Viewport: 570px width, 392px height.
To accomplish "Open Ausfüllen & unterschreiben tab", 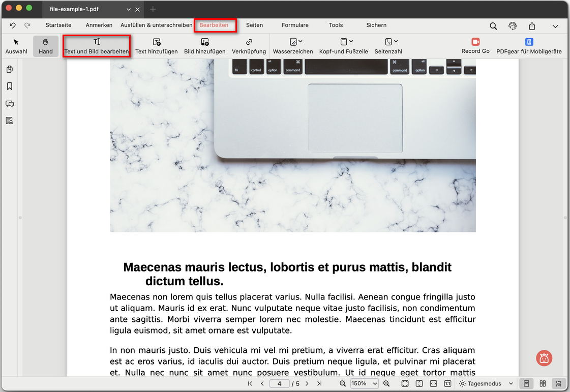I will [x=156, y=25].
